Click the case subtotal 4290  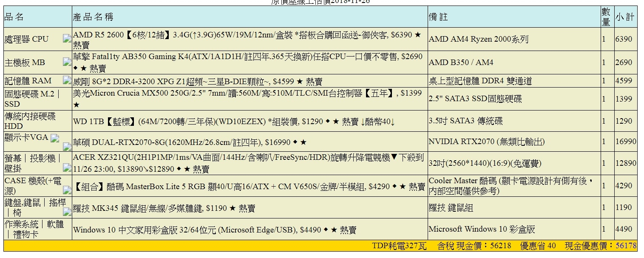624,186
